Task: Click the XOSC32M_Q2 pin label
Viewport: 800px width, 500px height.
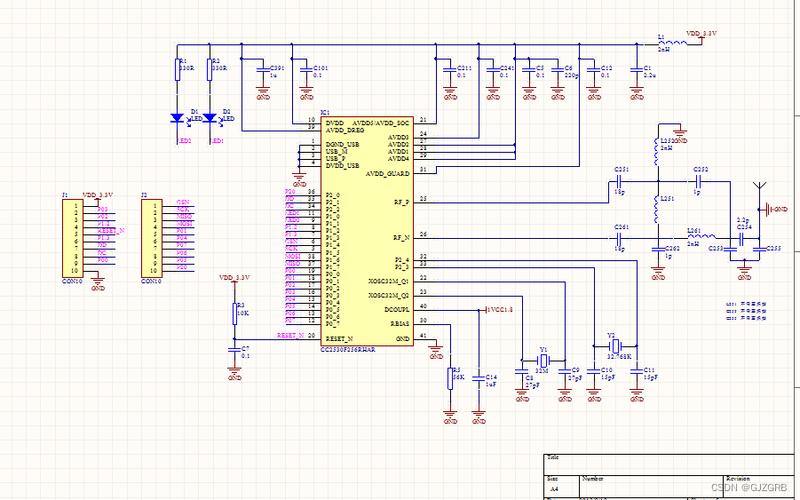Action: pos(389,295)
